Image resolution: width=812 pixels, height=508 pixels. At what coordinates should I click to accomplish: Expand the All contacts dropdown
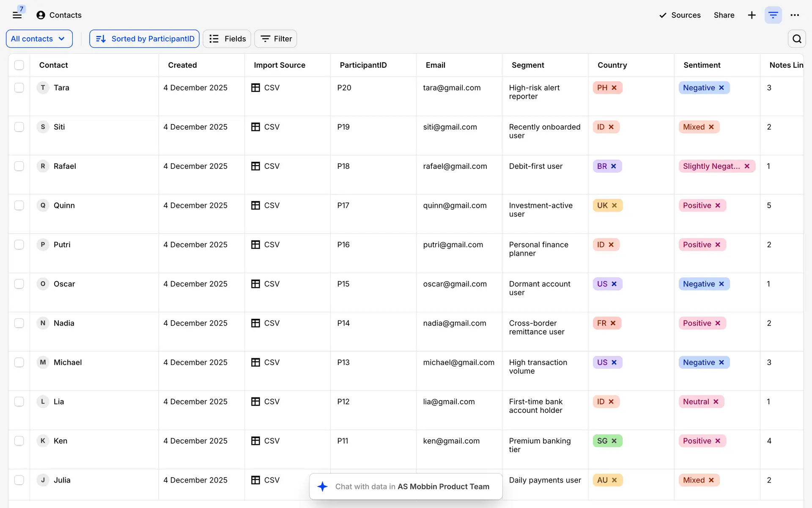tap(39, 39)
